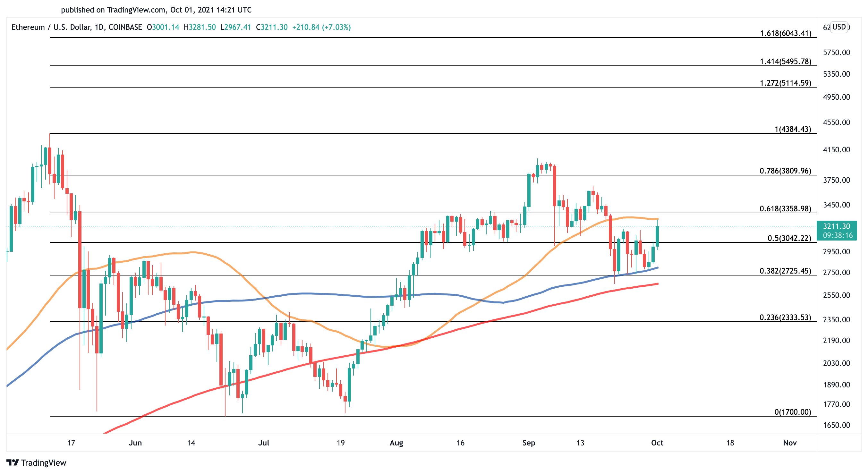Click the 0.5(3042.22) Fibonacci label

[x=789, y=238]
